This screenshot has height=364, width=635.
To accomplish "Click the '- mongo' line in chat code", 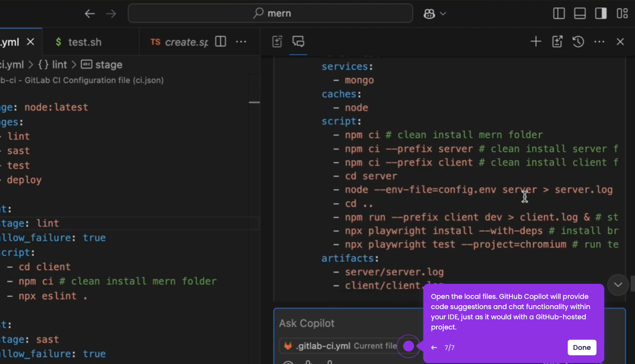I will [x=354, y=80].
